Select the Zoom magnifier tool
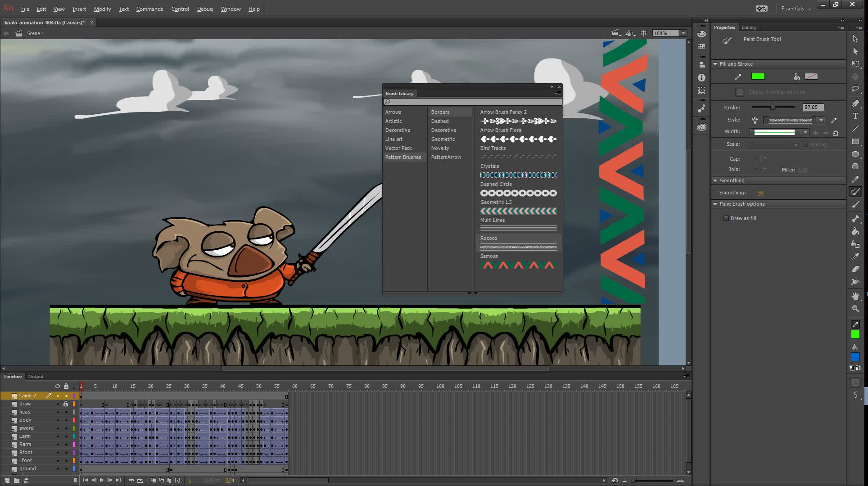This screenshot has width=868, height=486. click(x=855, y=309)
